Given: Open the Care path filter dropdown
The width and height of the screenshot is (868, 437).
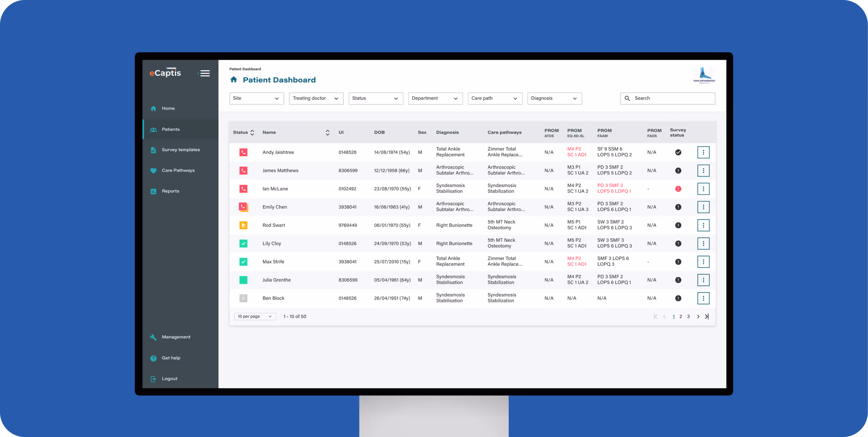Looking at the screenshot, I should (495, 99).
